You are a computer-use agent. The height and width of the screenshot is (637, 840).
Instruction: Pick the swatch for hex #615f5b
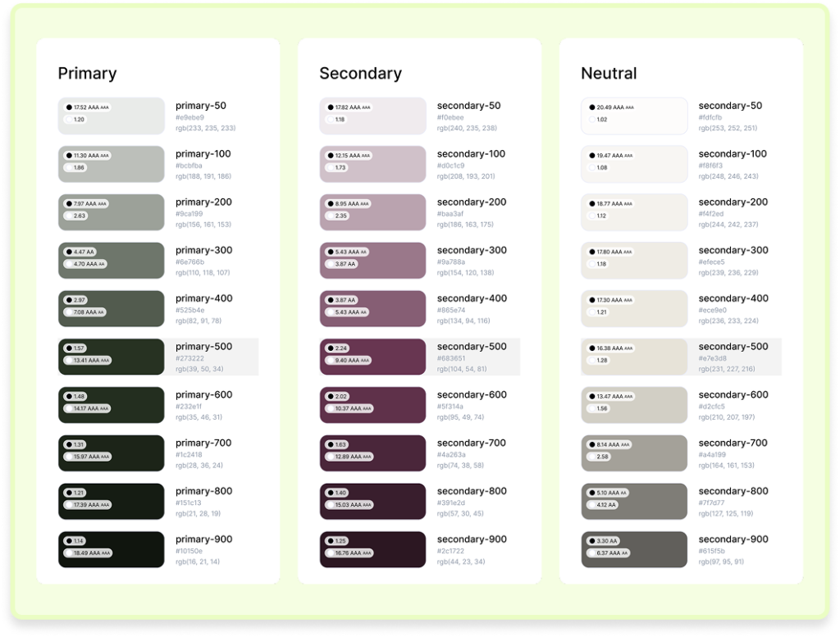pos(634,549)
